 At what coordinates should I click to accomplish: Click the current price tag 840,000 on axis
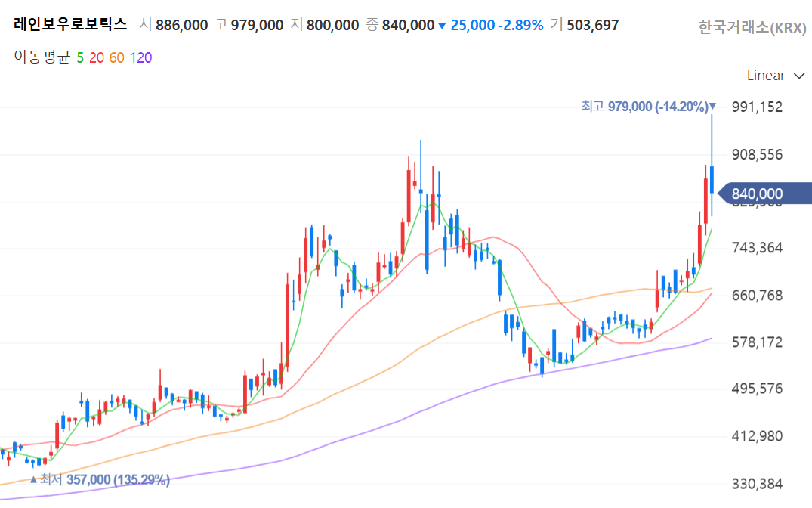click(x=765, y=194)
